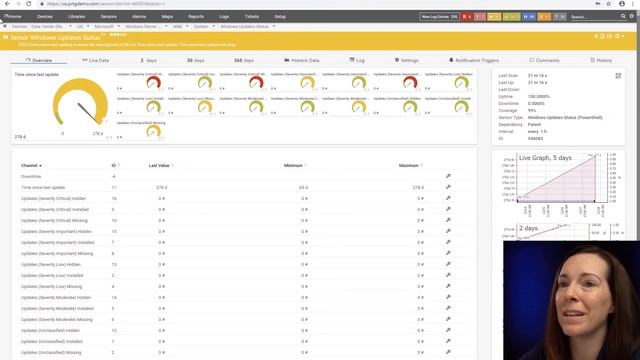Sort by the Last Value column header
The width and height of the screenshot is (640, 360).
(x=159, y=165)
